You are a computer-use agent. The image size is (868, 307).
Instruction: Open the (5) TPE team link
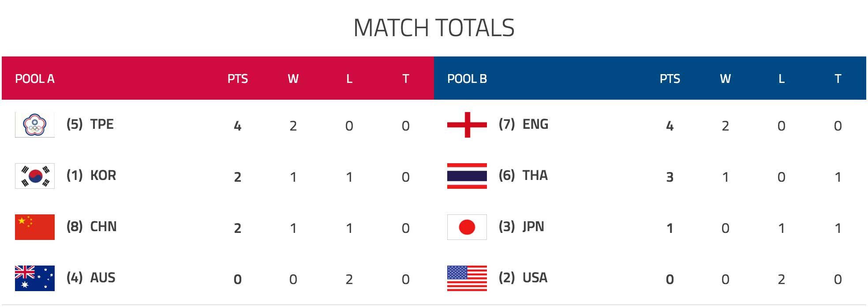click(90, 124)
